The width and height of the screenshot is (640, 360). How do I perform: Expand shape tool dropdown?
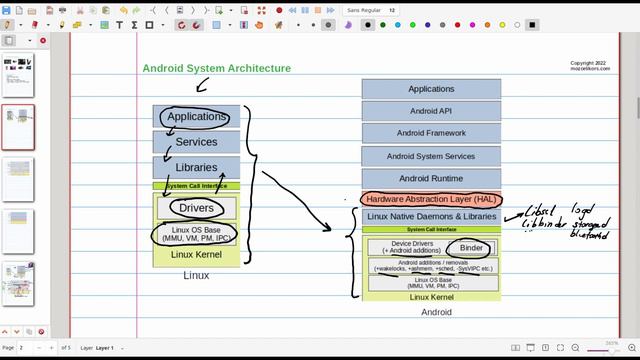coord(163,25)
